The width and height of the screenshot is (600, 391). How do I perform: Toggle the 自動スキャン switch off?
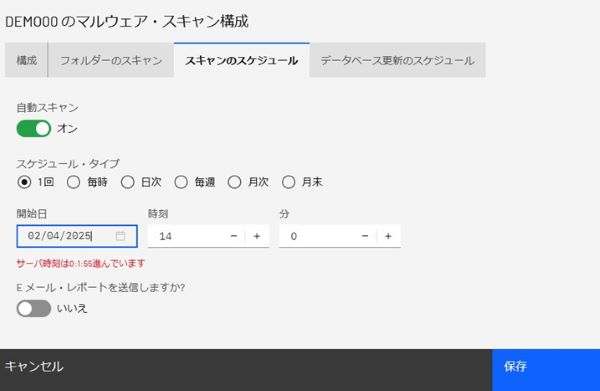pos(34,129)
